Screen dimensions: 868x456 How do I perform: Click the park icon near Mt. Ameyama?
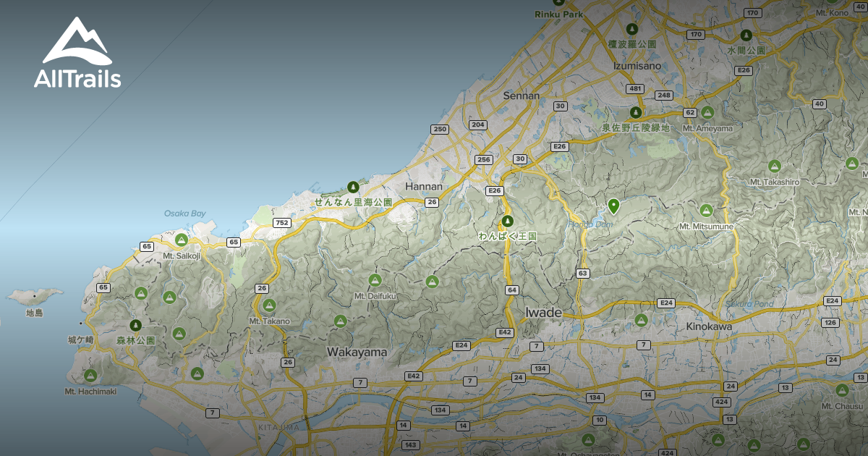[707, 112]
